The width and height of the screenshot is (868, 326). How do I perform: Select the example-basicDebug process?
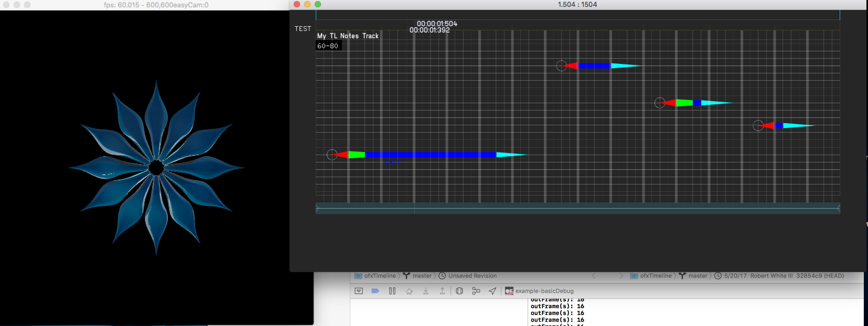pos(544,291)
